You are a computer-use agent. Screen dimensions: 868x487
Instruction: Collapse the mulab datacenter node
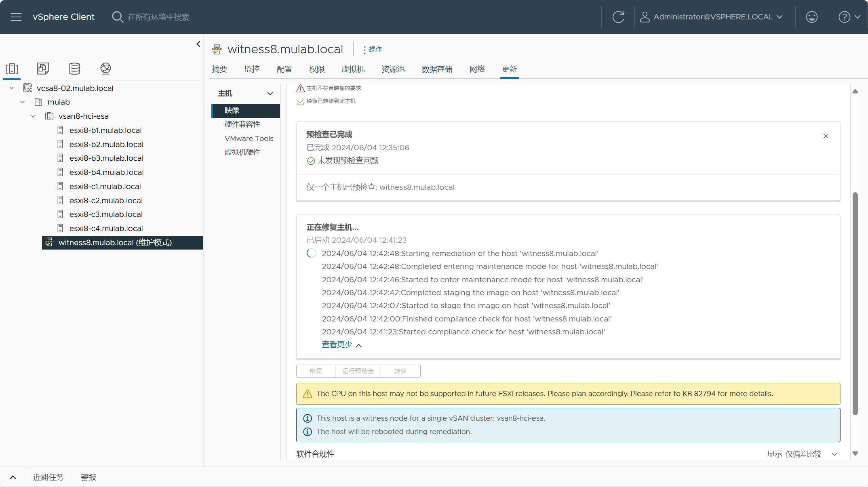coord(23,102)
